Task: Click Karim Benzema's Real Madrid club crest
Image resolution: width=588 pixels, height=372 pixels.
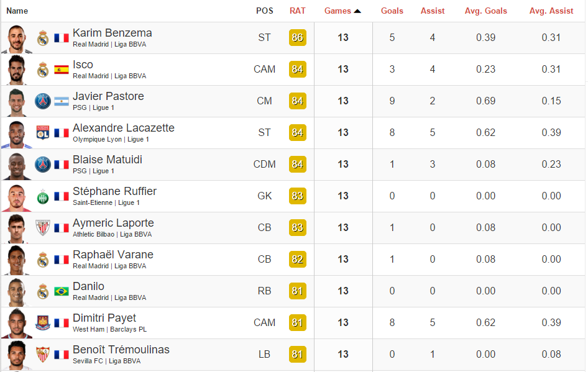Action: click(43, 38)
